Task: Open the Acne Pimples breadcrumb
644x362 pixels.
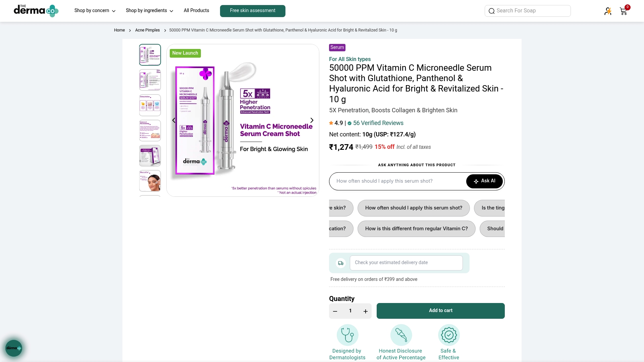Action: (x=148, y=30)
